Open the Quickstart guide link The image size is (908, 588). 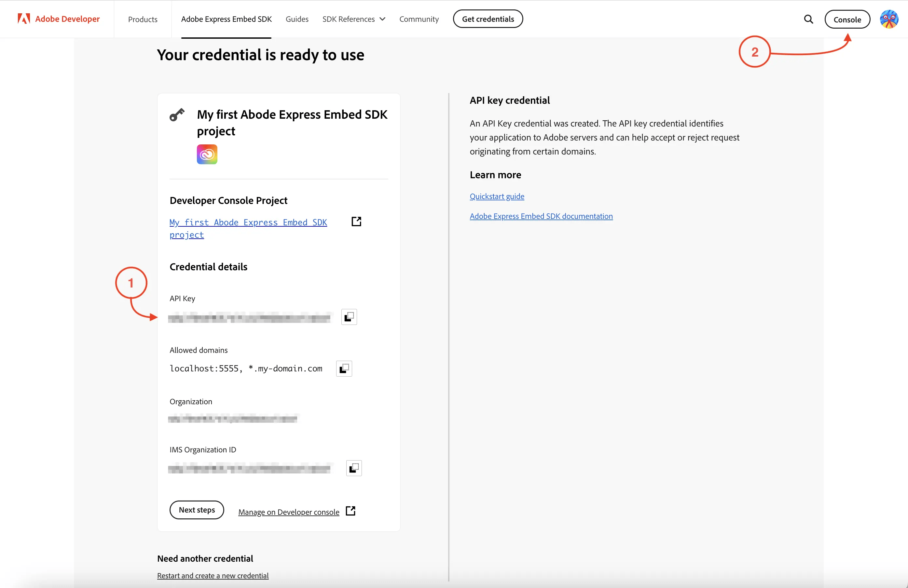coord(497,196)
